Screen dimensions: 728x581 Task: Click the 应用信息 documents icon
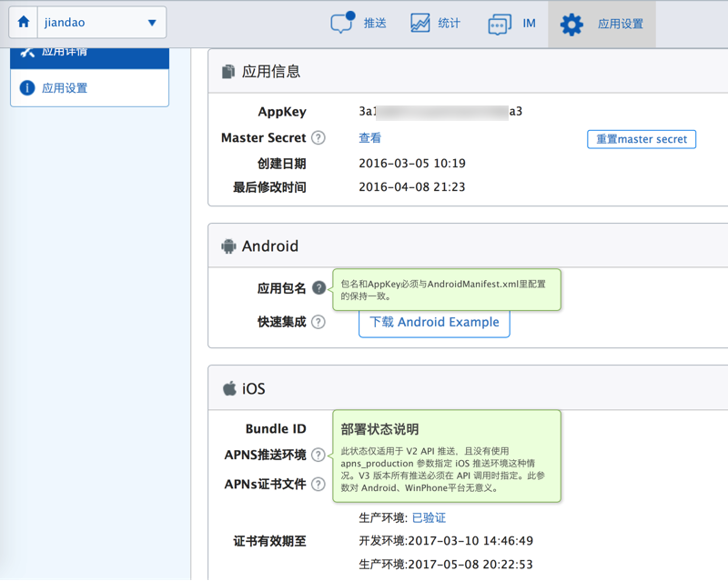pos(228,72)
